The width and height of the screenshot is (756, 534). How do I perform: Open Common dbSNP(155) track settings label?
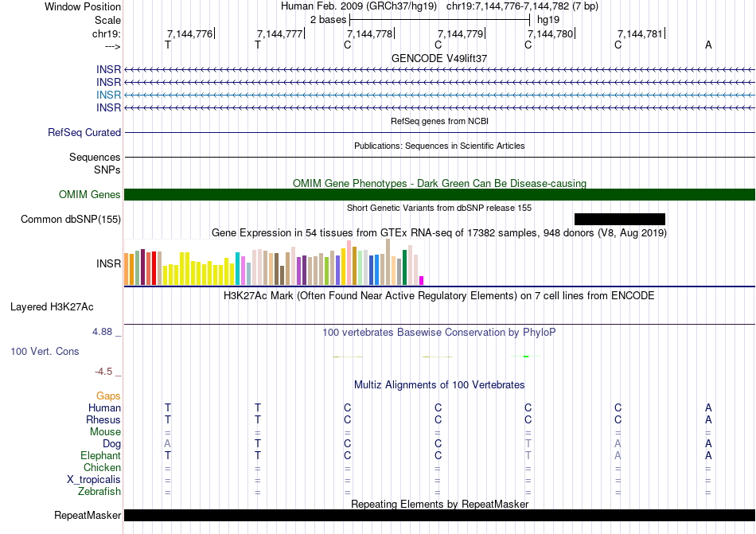[x=71, y=220]
